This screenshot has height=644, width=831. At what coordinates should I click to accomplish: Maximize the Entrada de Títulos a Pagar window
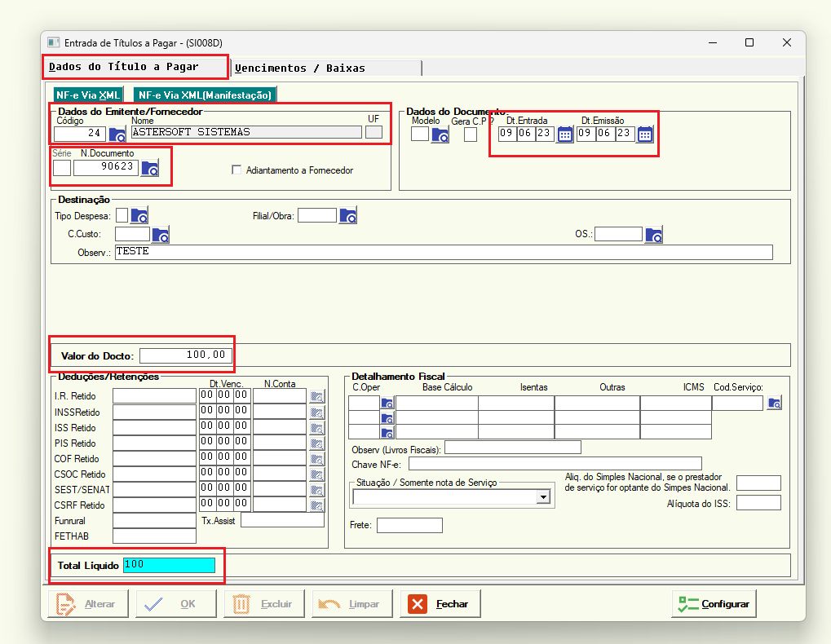pos(749,42)
